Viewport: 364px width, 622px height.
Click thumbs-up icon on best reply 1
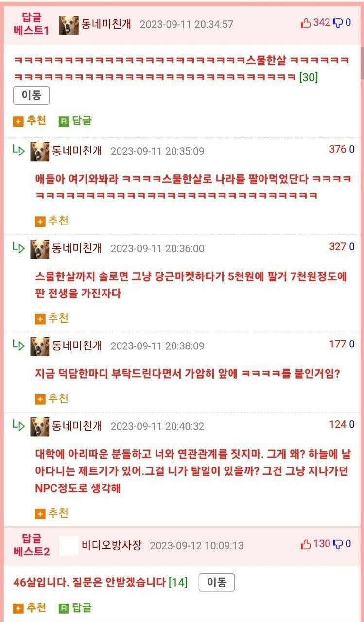pos(306,23)
